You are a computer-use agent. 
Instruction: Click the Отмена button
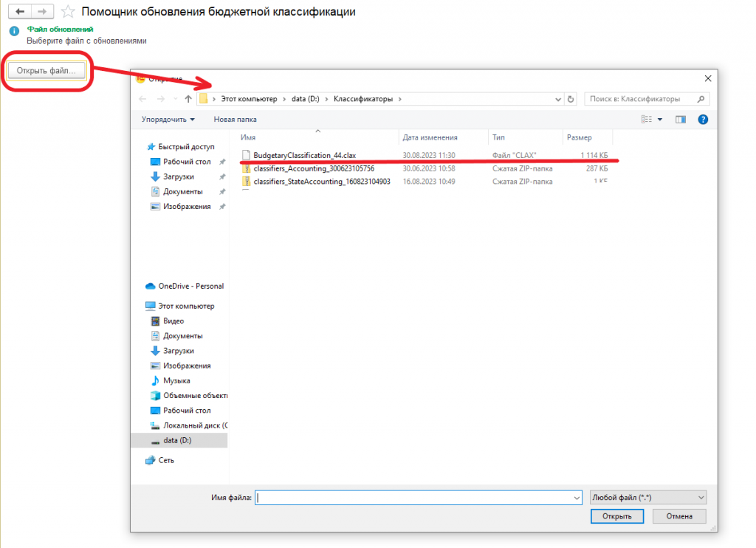[x=679, y=516]
